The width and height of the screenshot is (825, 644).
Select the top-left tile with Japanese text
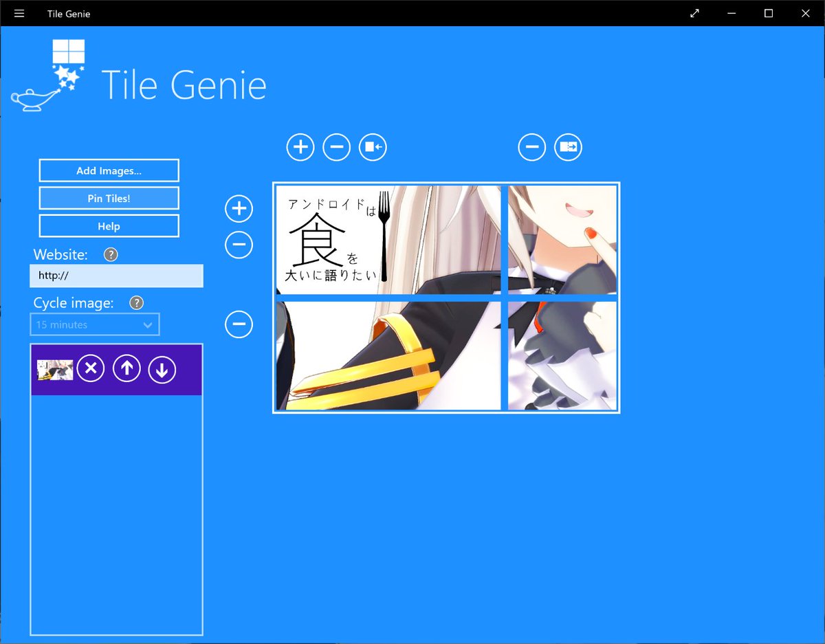[389, 240]
